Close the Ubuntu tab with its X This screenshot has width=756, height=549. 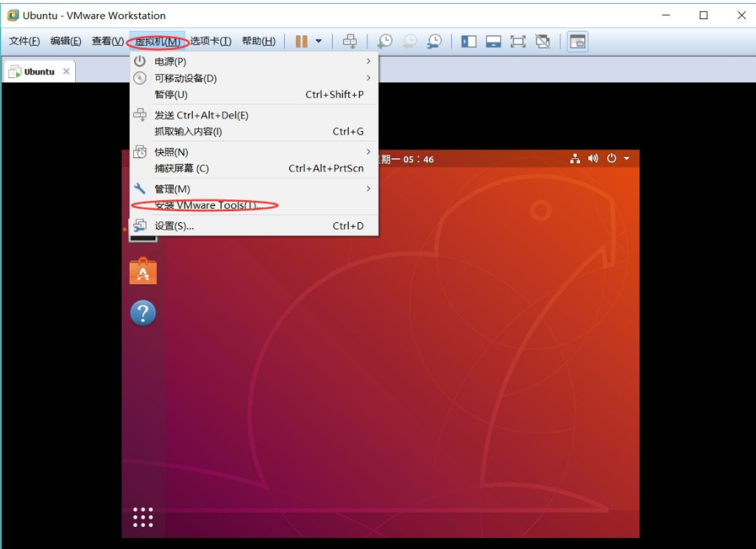pos(66,71)
